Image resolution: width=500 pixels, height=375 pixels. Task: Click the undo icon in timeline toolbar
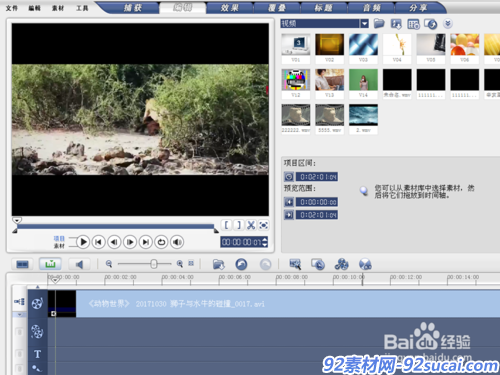click(241, 264)
